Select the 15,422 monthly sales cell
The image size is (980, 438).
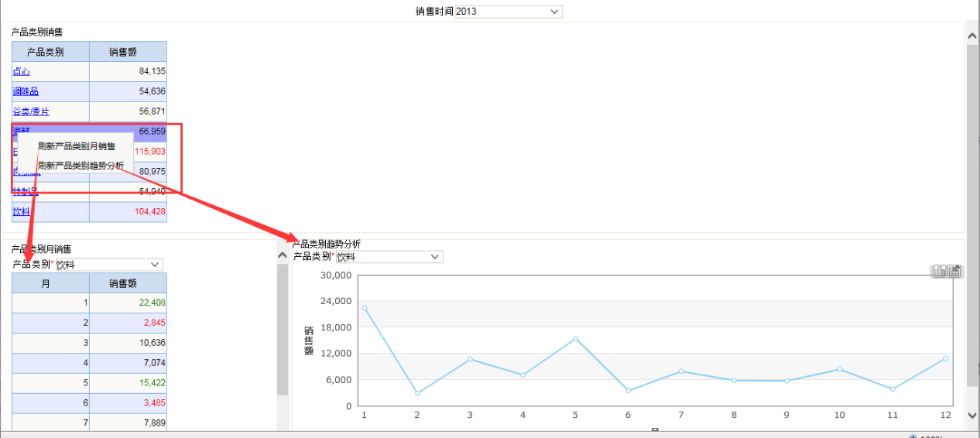[x=128, y=383]
